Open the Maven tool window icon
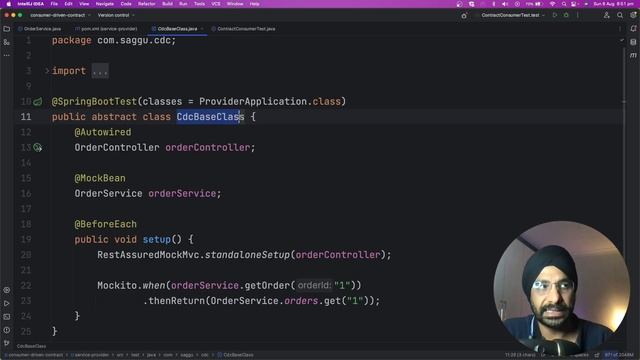This screenshot has height=360, width=640. [633, 55]
